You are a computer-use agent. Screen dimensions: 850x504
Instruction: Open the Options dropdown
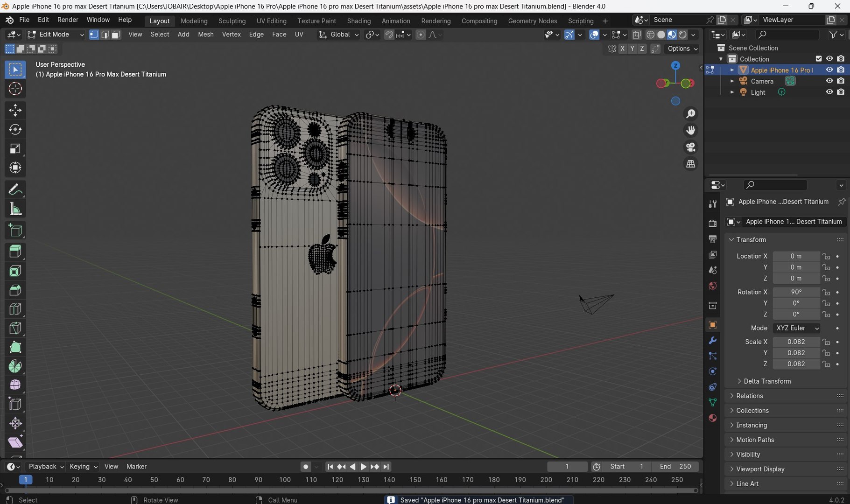click(x=682, y=49)
